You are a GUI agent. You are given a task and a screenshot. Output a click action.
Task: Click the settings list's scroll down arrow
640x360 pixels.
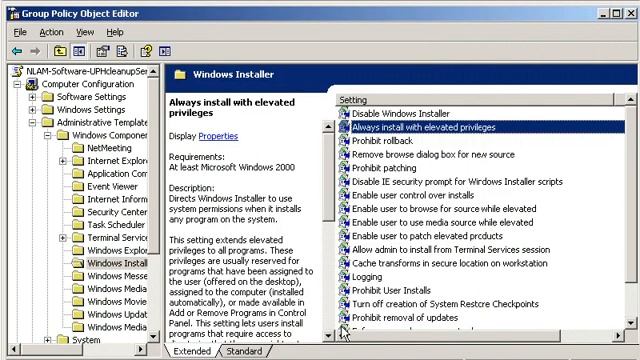tap(631, 322)
